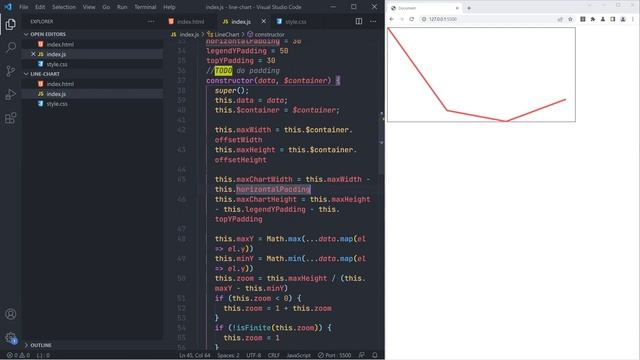Click LineChart in the breadcrumb

click(227, 35)
